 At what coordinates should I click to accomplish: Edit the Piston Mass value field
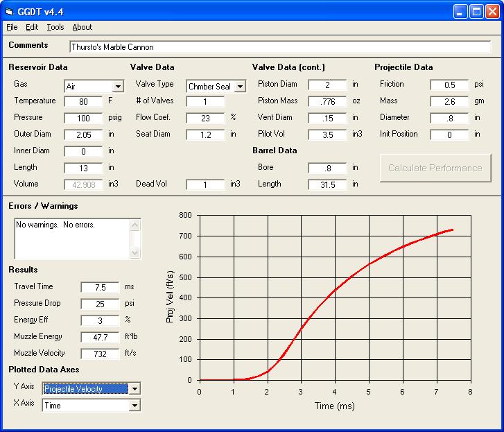[x=327, y=101]
